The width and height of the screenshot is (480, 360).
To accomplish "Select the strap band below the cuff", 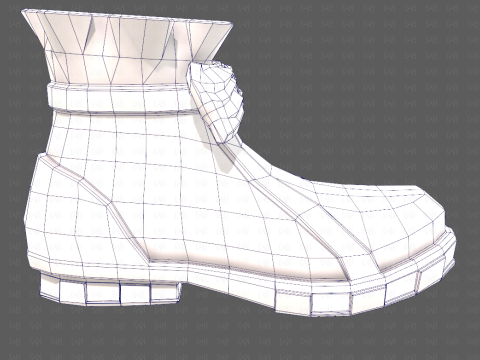I will point(123,98).
